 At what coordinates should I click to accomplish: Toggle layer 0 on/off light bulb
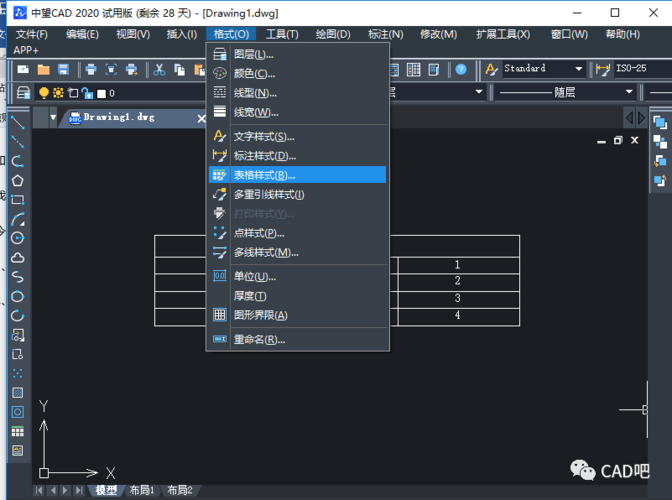coord(44,93)
